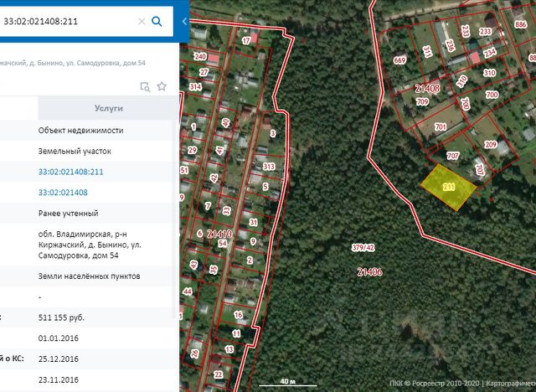Image resolution: width=536 pixels, height=392 pixels.
Task: Clear the cadastral number search field
Action: 141,22
